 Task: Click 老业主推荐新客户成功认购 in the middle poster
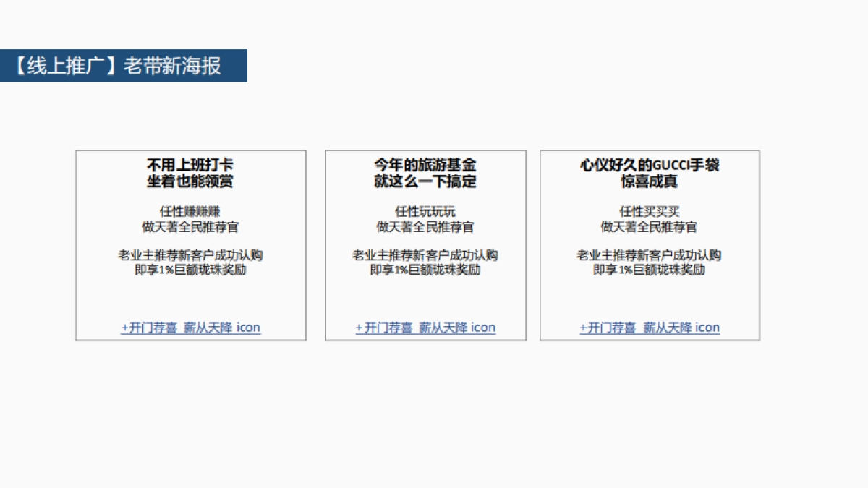425,255
